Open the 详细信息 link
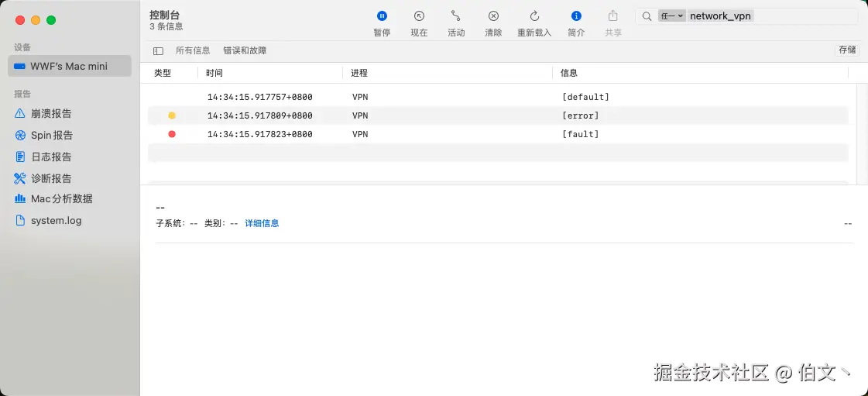 (x=262, y=223)
